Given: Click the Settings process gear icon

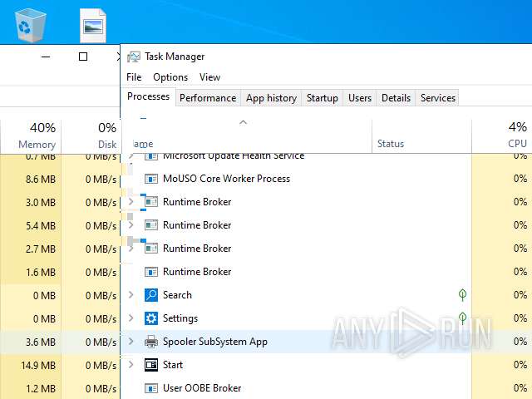Looking at the screenshot, I should pos(151,318).
